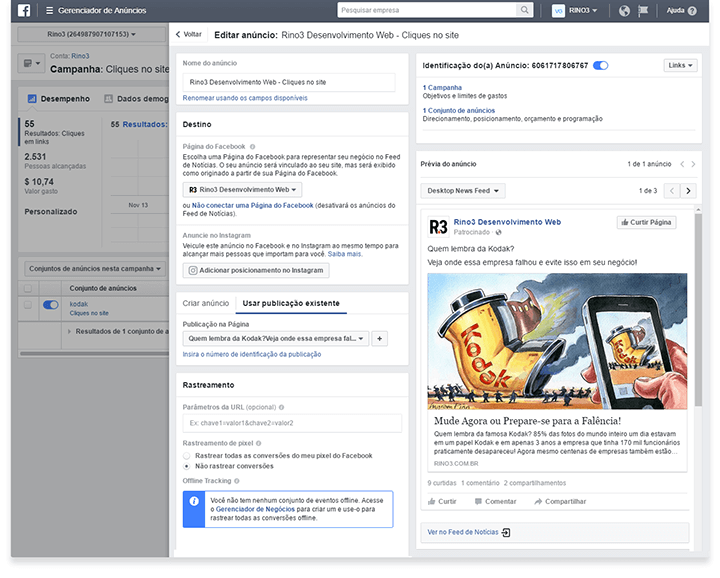Open the Desktop News Feed placement dropdown
The height and width of the screenshot is (578, 720).
point(463,191)
